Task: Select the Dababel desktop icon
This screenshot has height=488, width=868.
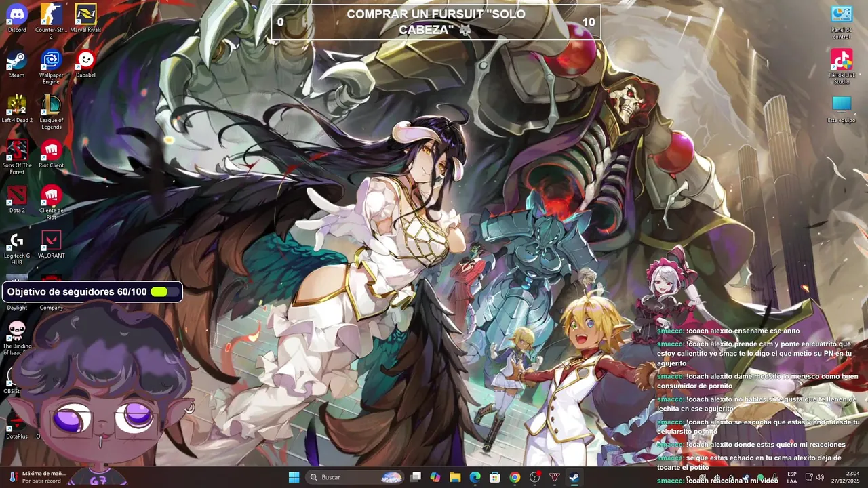Action: pyautogui.click(x=85, y=64)
